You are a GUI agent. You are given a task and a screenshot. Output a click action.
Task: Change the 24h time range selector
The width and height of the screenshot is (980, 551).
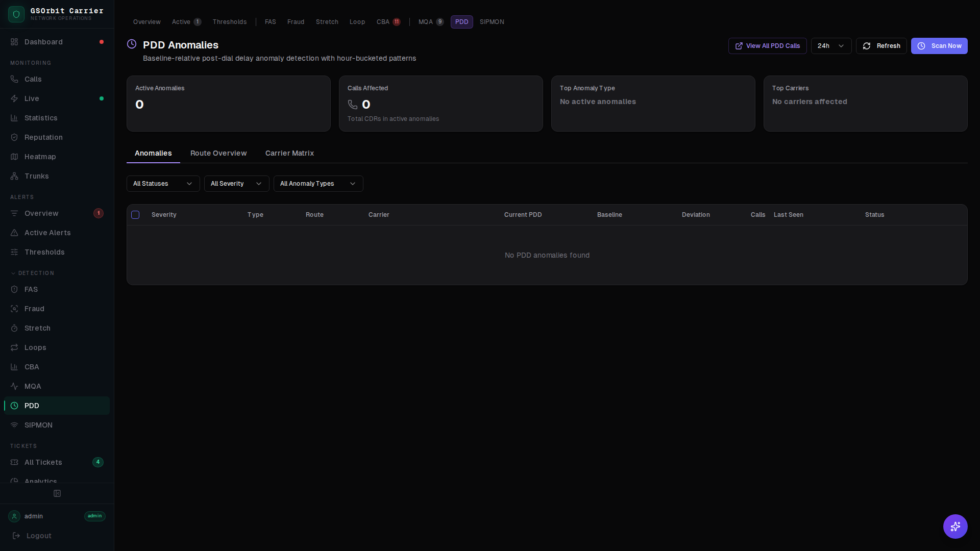coord(830,46)
